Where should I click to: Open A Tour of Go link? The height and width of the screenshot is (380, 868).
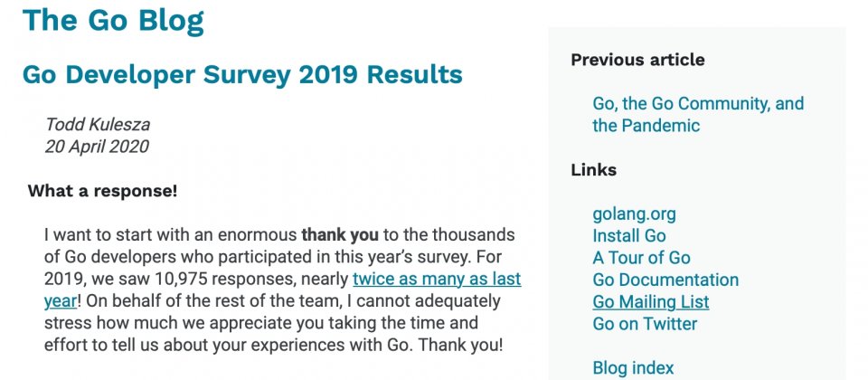pyautogui.click(x=641, y=258)
